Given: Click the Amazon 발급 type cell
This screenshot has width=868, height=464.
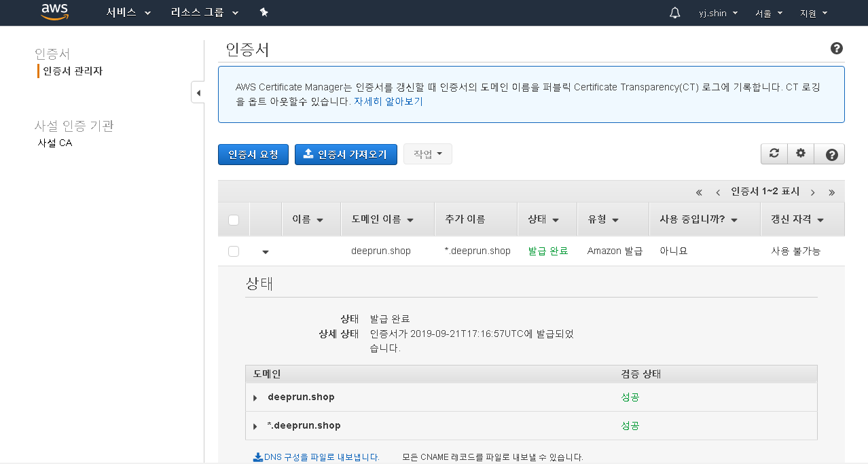Looking at the screenshot, I should click(615, 251).
